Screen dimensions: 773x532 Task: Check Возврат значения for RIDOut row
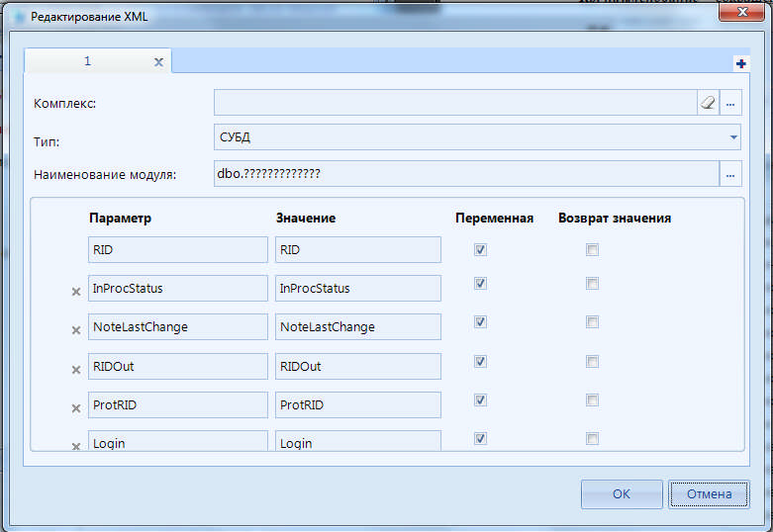pos(592,362)
